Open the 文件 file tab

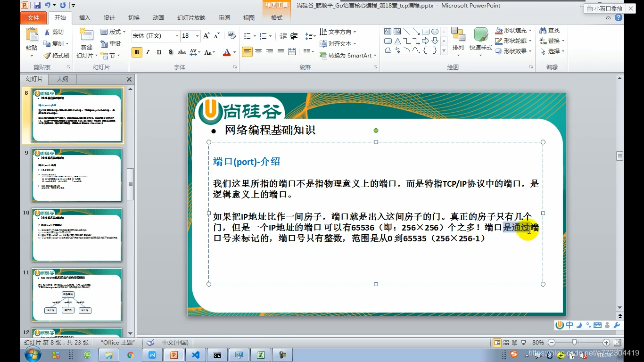pyautogui.click(x=33, y=18)
